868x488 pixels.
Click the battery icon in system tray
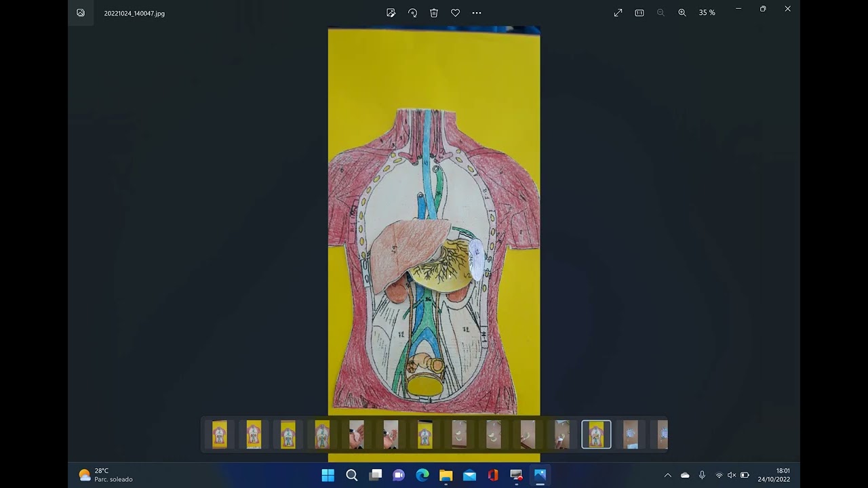click(745, 475)
